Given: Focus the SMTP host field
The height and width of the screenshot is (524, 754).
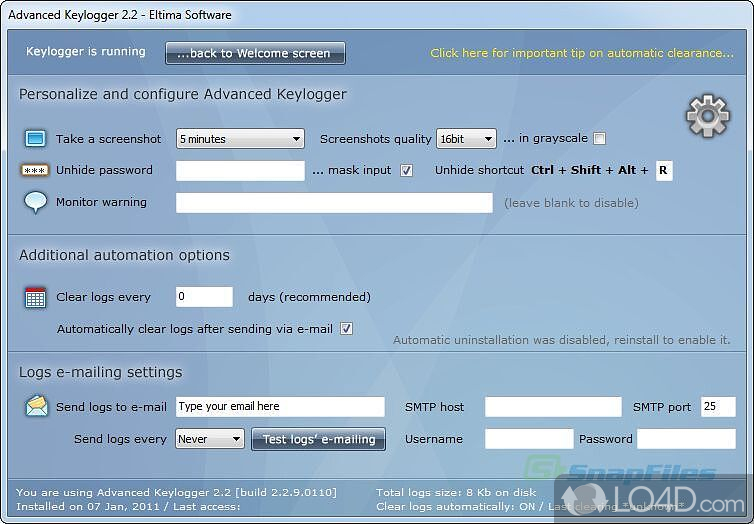Looking at the screenshot, I should point(553,407).
